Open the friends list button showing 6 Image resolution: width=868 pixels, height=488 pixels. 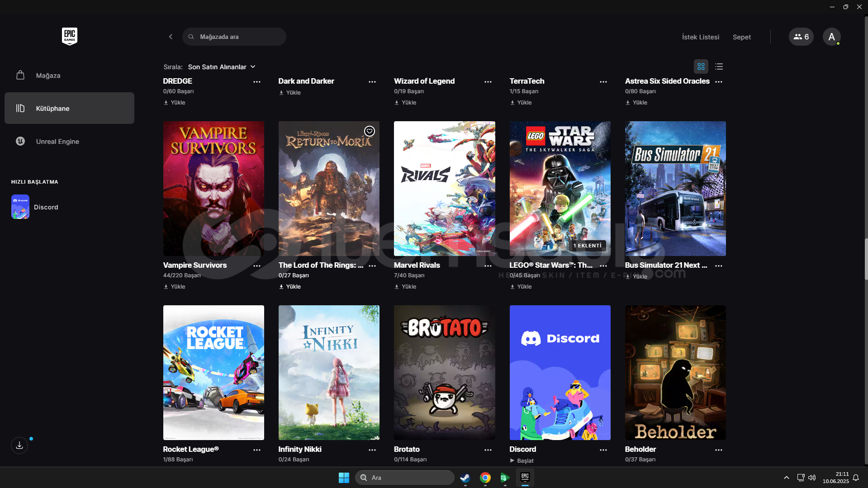pos(801,37)
